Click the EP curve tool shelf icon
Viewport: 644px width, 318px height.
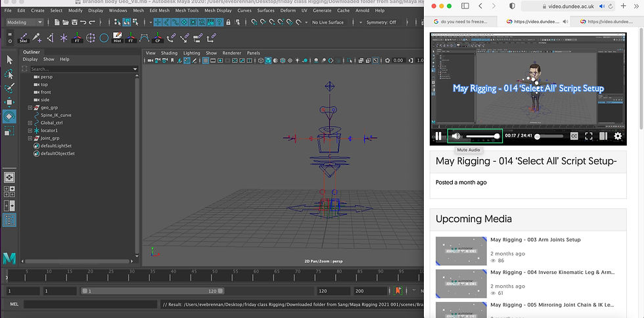[x=144, y=38]
